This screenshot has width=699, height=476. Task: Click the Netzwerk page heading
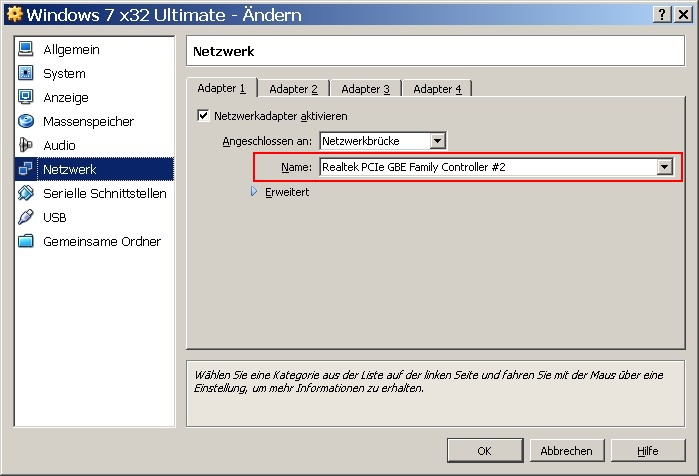coord(223,51)
